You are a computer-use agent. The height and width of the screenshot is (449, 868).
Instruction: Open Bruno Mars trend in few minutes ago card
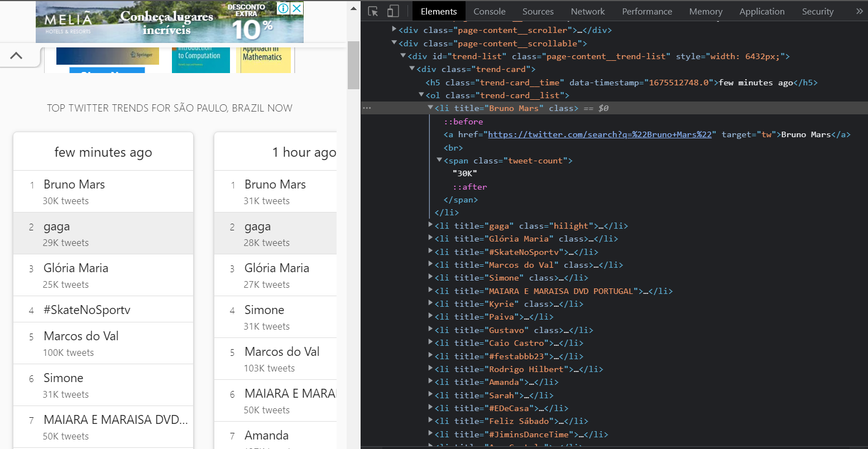74,185
